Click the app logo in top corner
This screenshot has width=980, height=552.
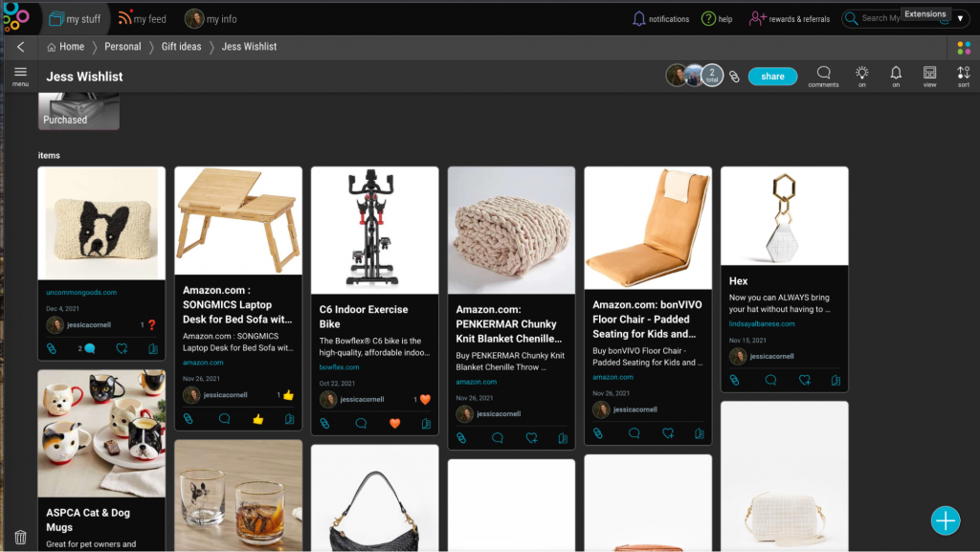tap(15, 17)
